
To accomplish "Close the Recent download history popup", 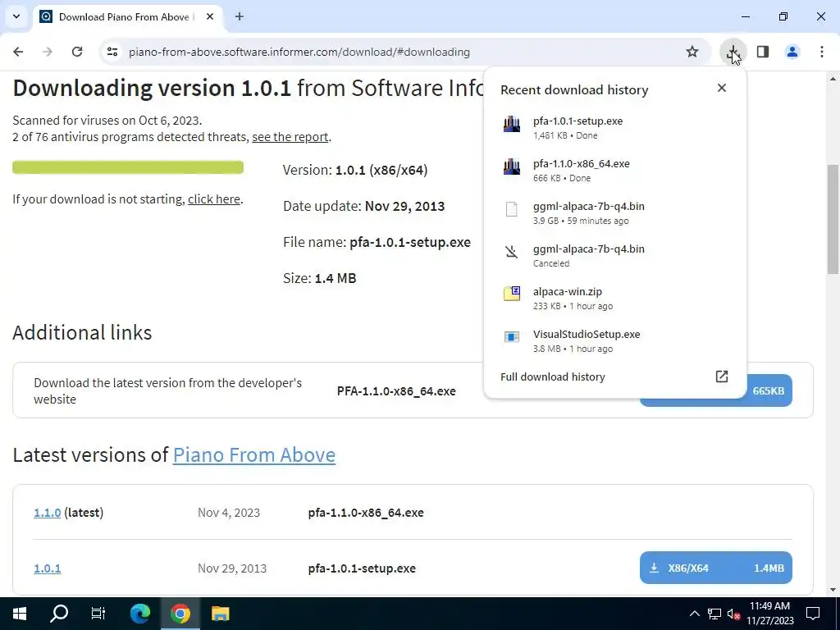I will pyautogui.click(x=722, y=88).
